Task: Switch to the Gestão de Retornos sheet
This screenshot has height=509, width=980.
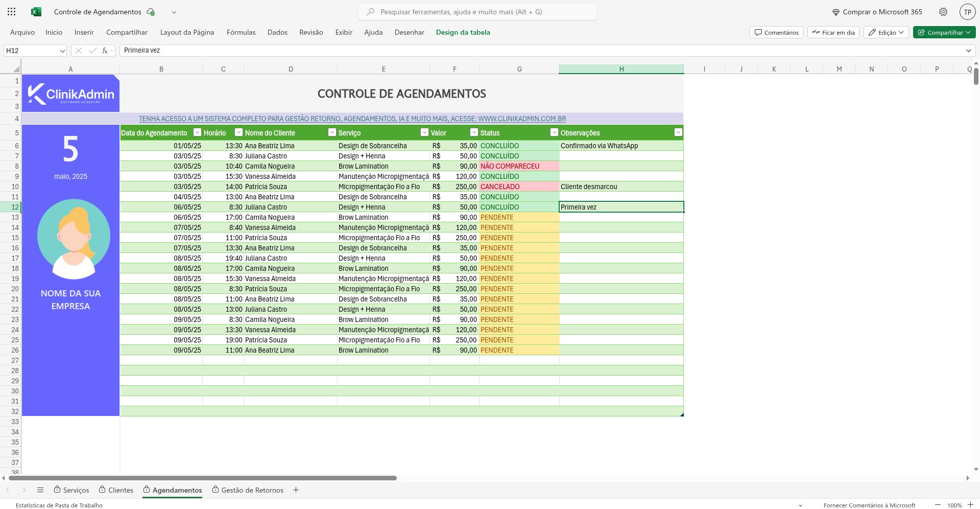Action: click(x=252, y=490)
